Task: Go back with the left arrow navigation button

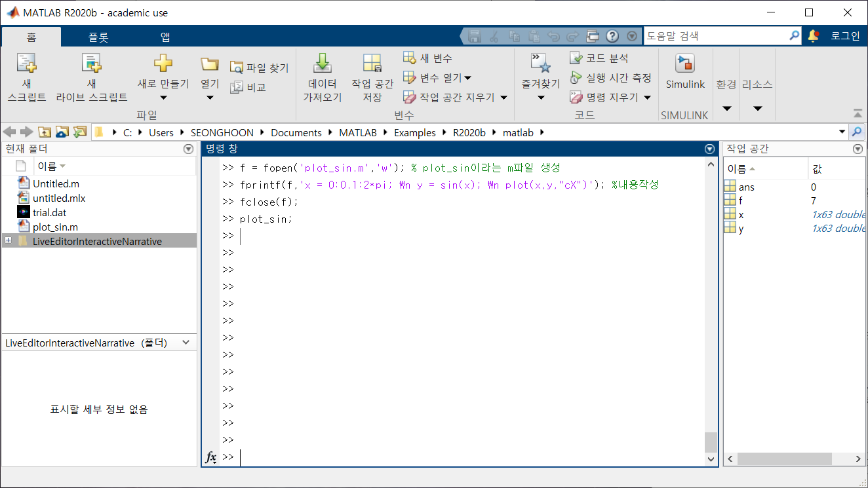Action: click(x=9, y=132)
